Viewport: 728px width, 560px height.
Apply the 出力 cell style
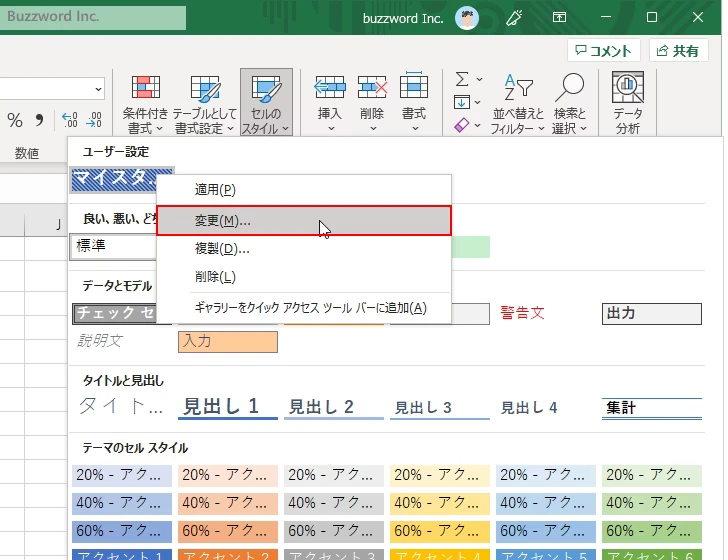tap(651, 314)
